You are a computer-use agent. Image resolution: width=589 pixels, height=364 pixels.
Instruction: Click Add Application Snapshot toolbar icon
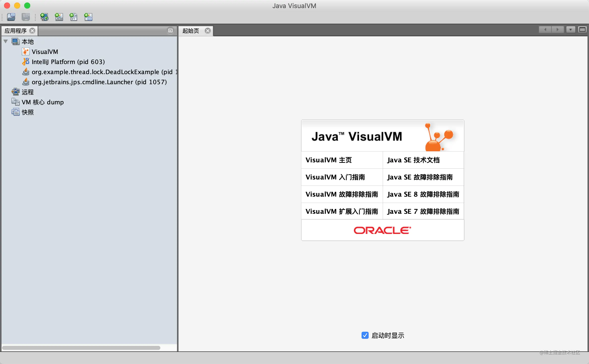pos(88,17)
